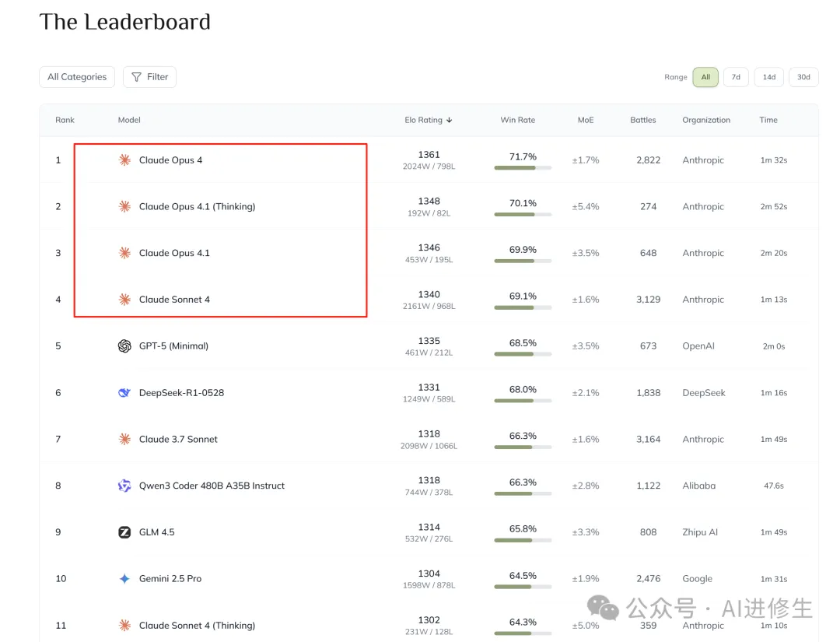This screenshot has height=642, width=840.
Task: Open the Claude Opus 4.1 (Thinking) model link
Action: tap(197, 206)
